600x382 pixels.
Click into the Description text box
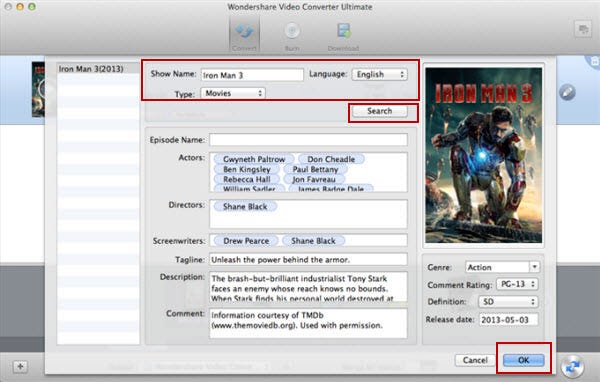pos(308,287)
